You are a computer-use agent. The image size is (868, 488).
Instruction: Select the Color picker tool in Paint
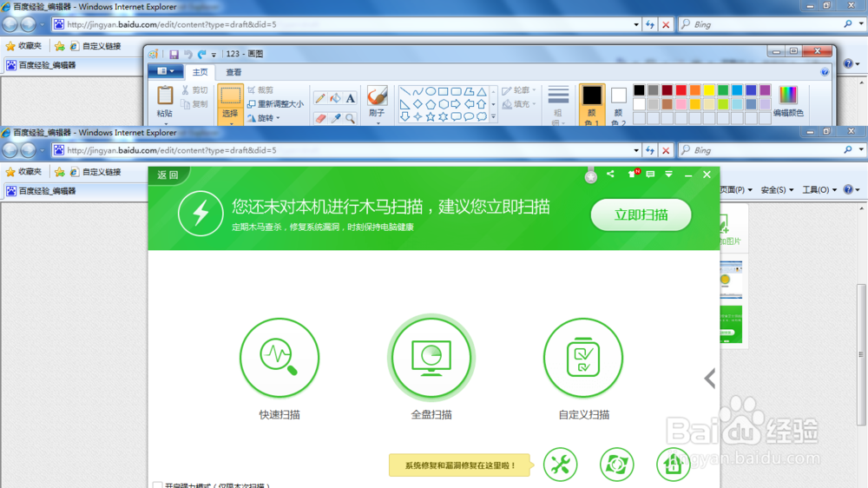click(x=335, y=118)
